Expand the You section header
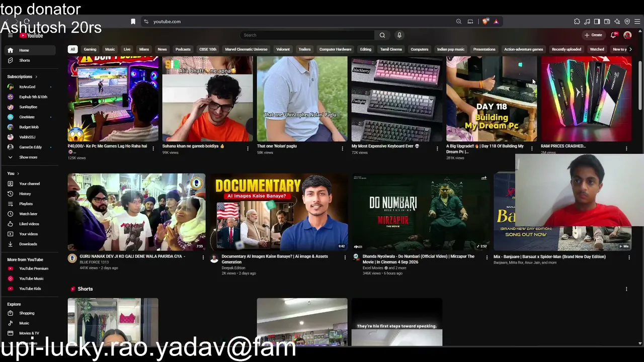The height and width of the screenshot is (362, 644). 13,173
